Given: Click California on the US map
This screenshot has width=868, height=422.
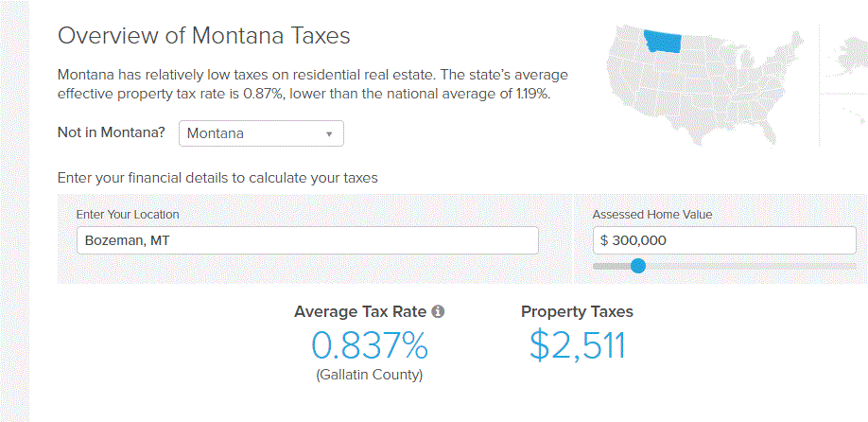Looking at the screenshot, I should (x=616, y=83).
